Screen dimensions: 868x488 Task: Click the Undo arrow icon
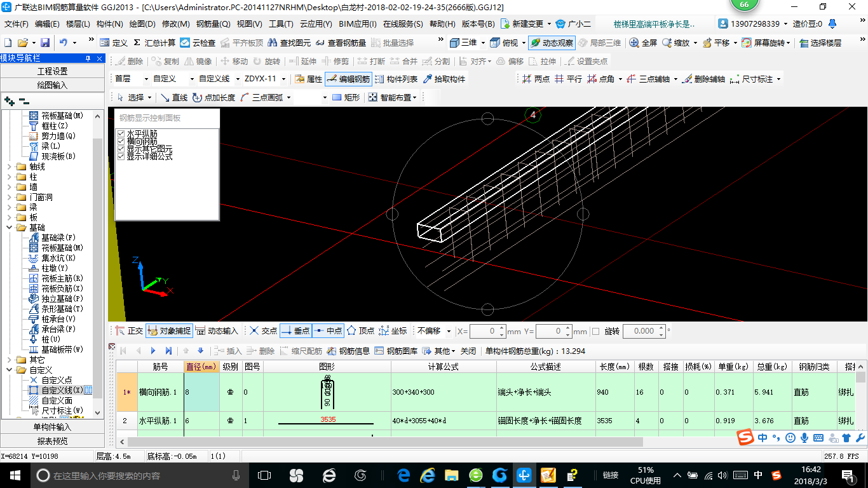tap(64, 43)
